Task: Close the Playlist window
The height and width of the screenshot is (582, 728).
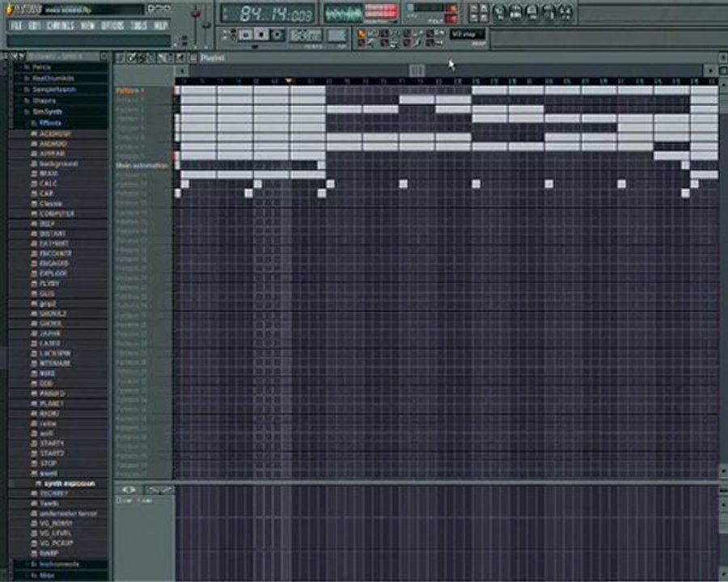Action: pos(723,57)
